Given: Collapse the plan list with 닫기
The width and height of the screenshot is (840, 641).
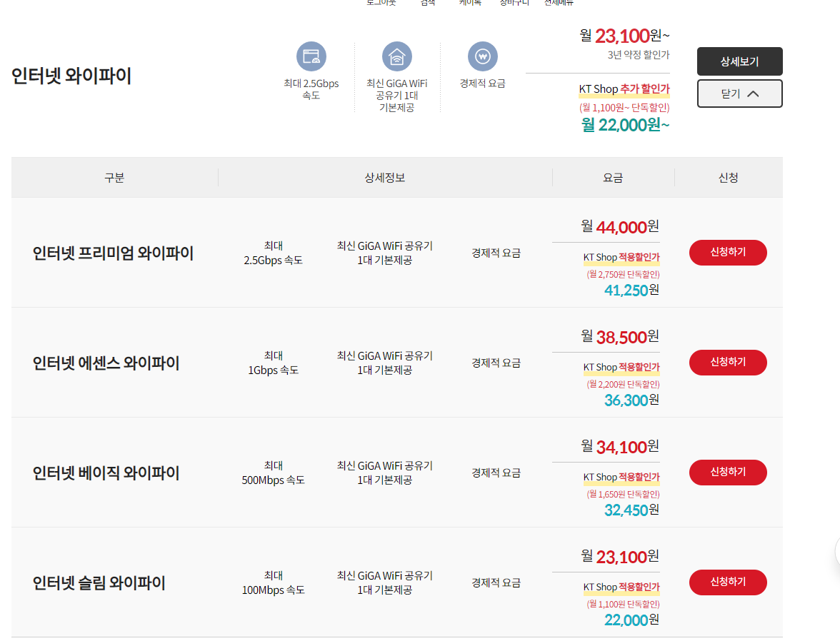Looking at the screenshot, I should point(739,94).
